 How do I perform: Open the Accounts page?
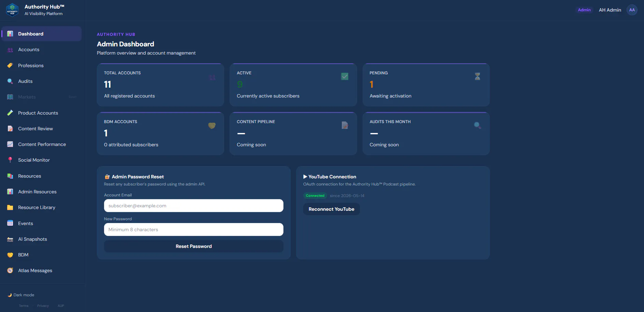[42, 50]
